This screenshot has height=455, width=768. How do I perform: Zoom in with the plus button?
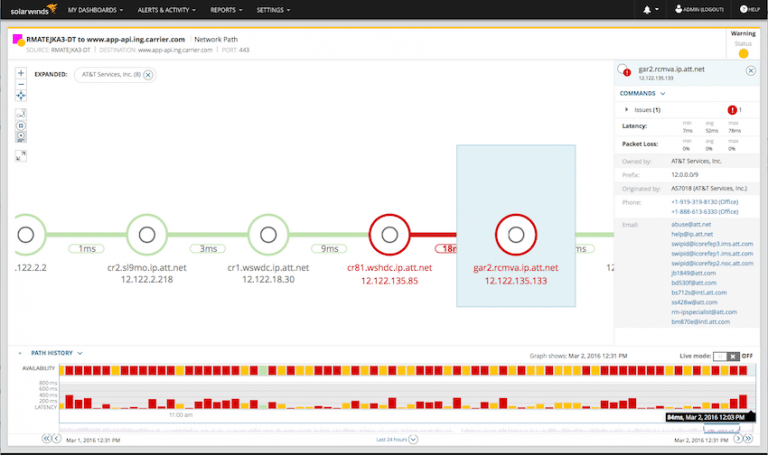21,73
